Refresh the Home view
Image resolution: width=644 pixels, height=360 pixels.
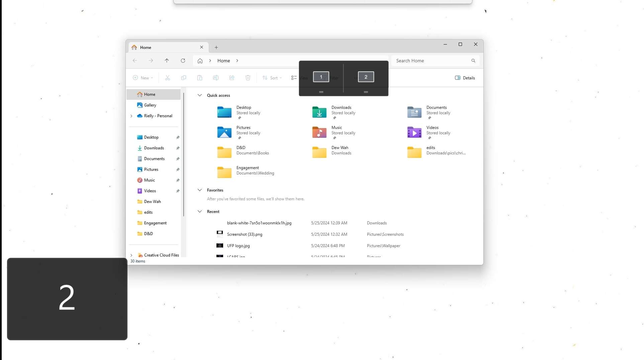point(183,61)
